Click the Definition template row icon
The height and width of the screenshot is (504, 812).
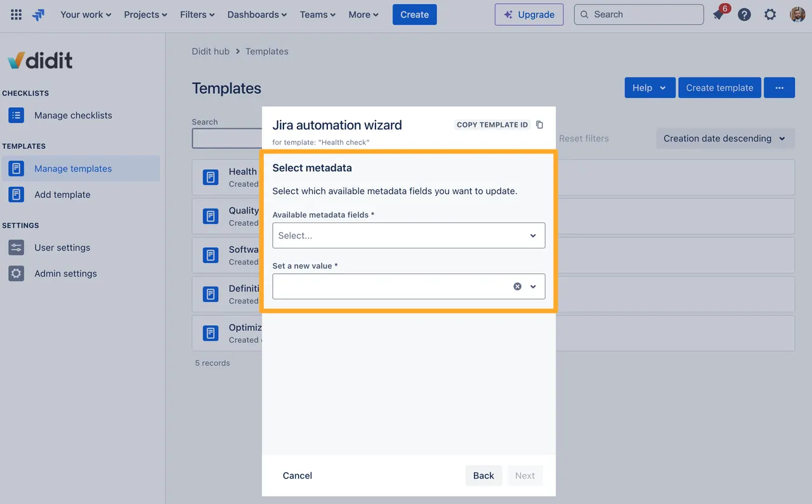click(x=211, y=294)
